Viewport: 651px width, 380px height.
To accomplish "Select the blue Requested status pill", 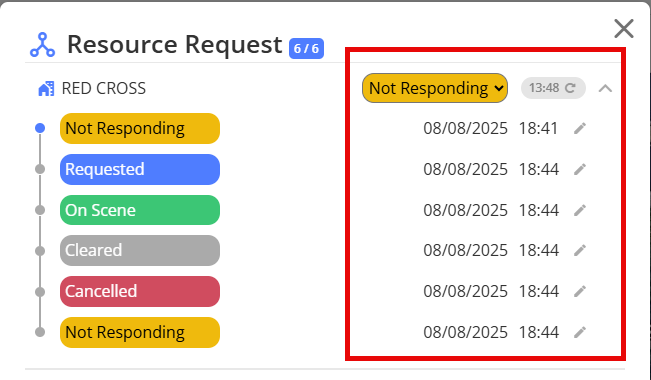I will click(140, 169).
